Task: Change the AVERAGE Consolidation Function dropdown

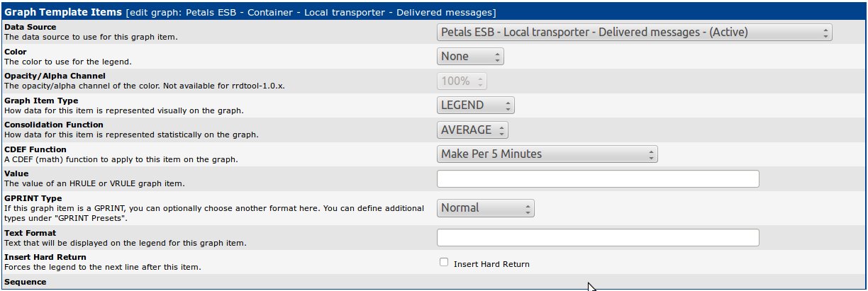Action: point(472,130)
